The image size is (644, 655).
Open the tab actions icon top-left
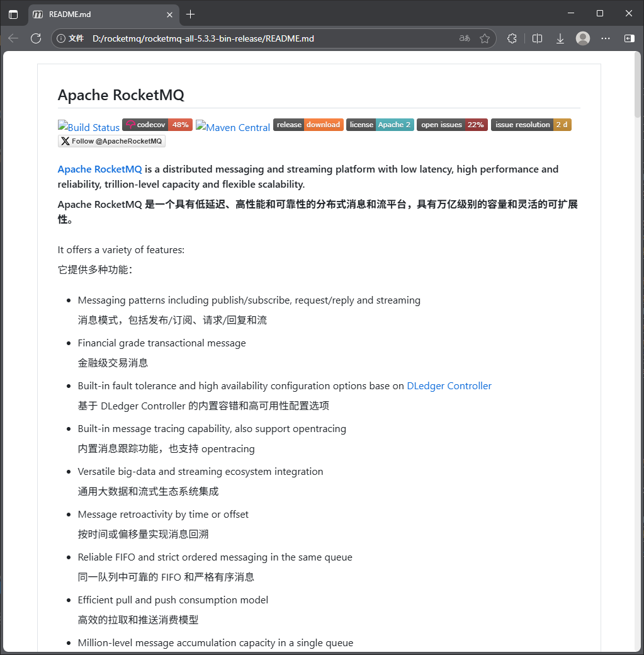pos(13,14)
